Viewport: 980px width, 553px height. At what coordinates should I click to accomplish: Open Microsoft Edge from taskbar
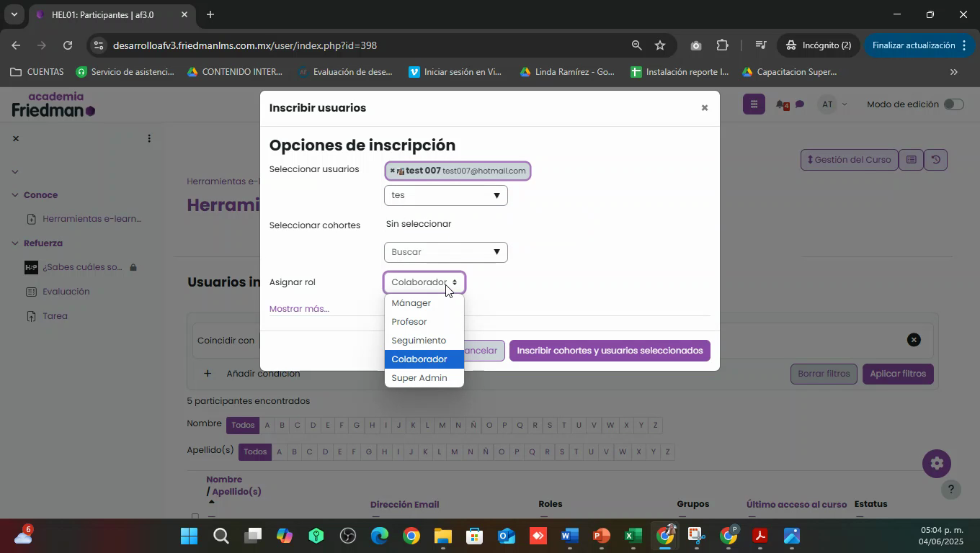click(x=380, y=536)
